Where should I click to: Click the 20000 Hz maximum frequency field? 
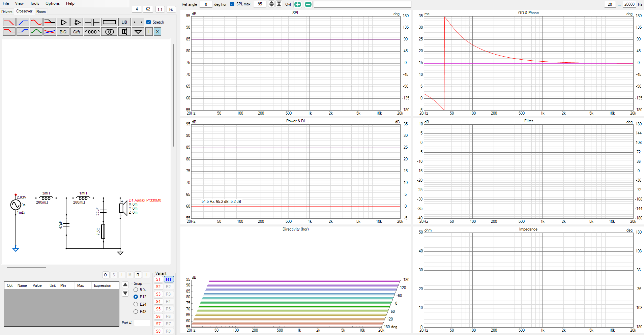pos(629,4)
